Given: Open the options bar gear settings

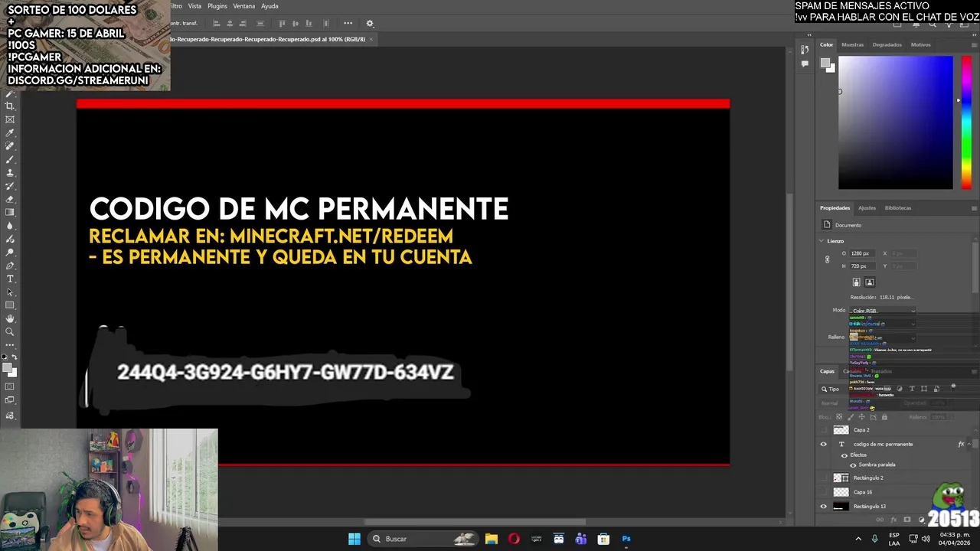Looking at the screenshot, I should click(370, 23).
